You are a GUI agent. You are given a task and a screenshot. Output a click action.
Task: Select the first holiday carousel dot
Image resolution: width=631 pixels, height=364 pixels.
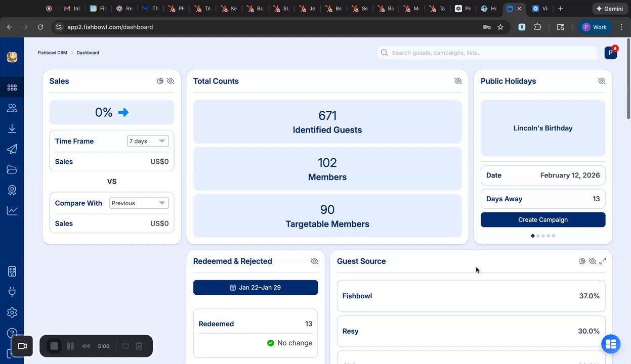[532, 236]
